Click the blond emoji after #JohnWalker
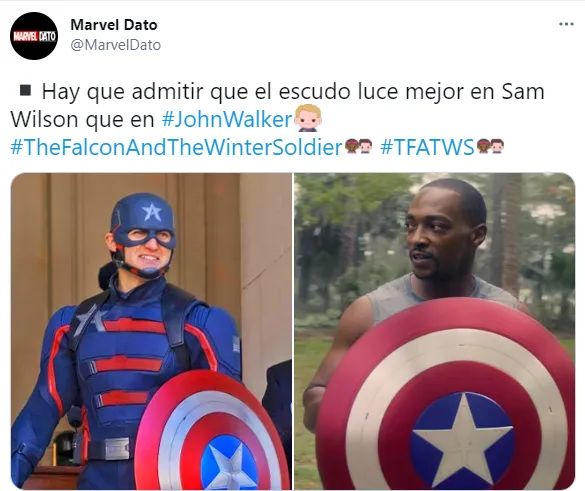 (307, 118)
